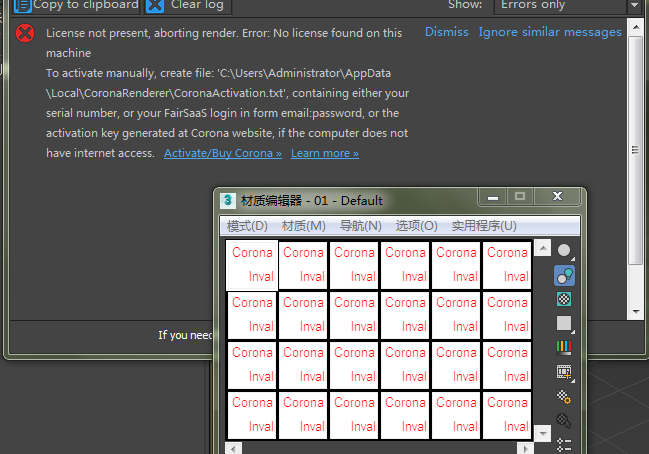Image resolution: width=649 pixels, height=454 pixels.
Task: Click the red error icon beside the license message
Action: click(25, 33)
